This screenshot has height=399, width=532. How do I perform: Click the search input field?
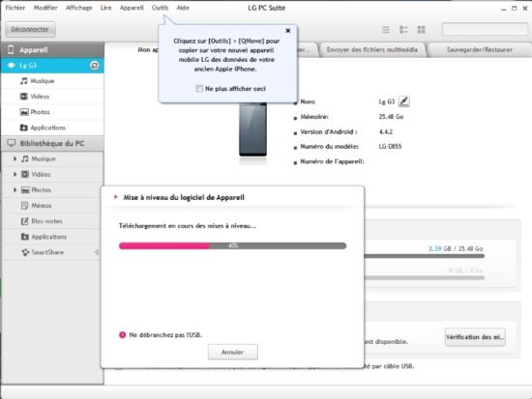pyautogui.click(x=485, y=29)
